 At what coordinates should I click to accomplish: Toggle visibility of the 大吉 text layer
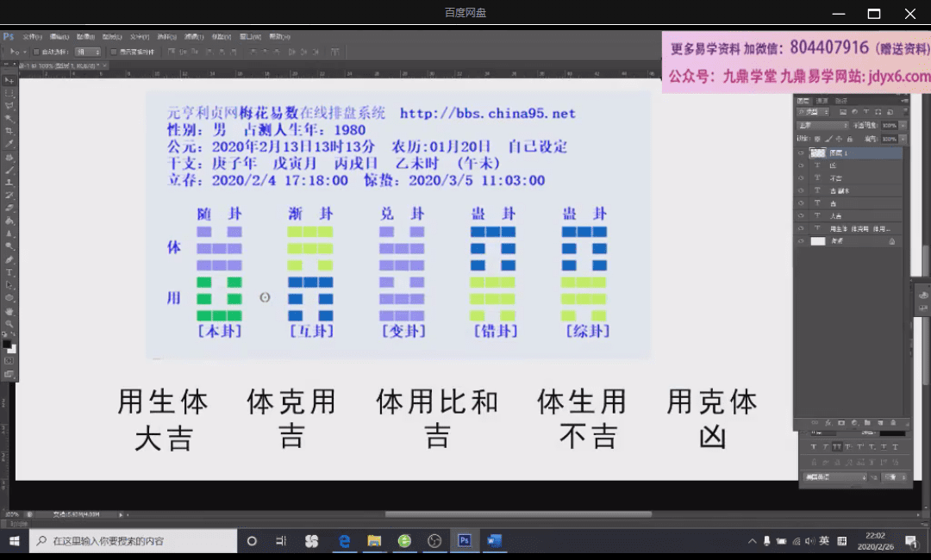pyautogui.click(x=801, y=215)
